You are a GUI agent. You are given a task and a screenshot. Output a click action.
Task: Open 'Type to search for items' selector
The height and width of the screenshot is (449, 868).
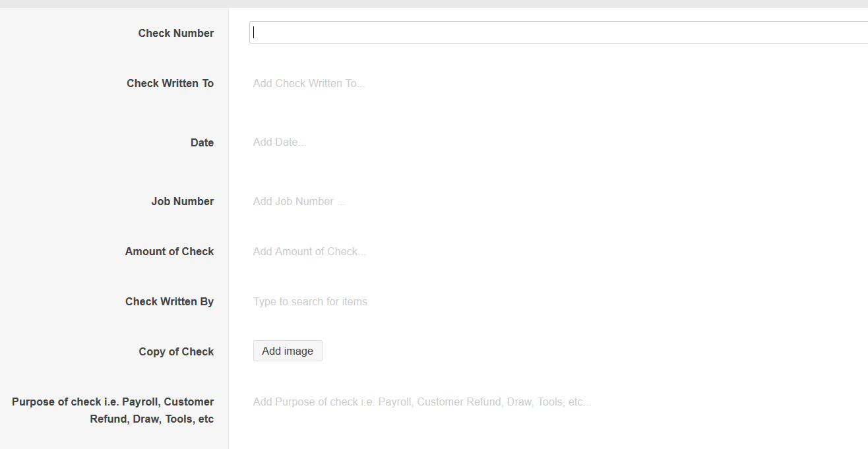[x=310, y=302]
